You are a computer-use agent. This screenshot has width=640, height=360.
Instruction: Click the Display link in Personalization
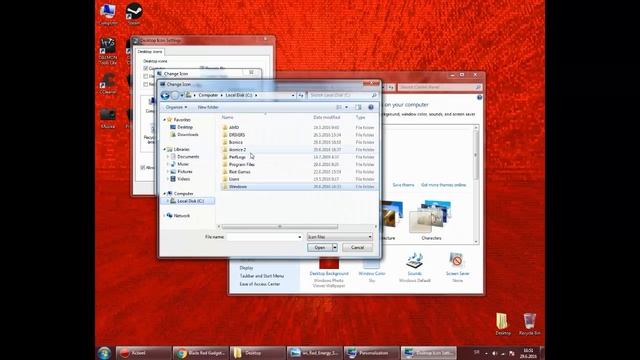pos(246,268)
